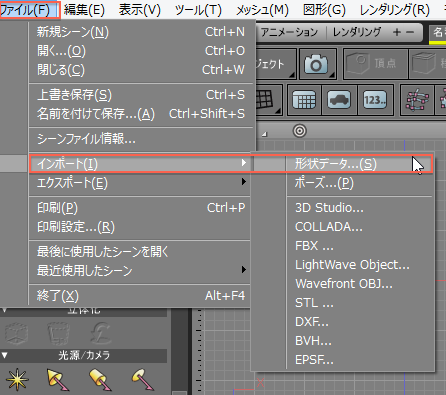
Task: Click the control points edit icon
Action: [x=417, y=99]
